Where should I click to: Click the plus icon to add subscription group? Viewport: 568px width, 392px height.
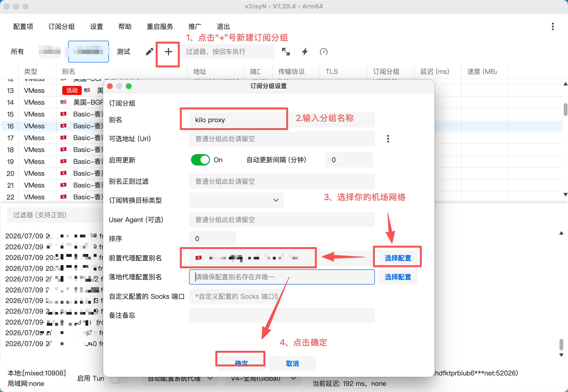pyautogui.click(x=168, y=52)
